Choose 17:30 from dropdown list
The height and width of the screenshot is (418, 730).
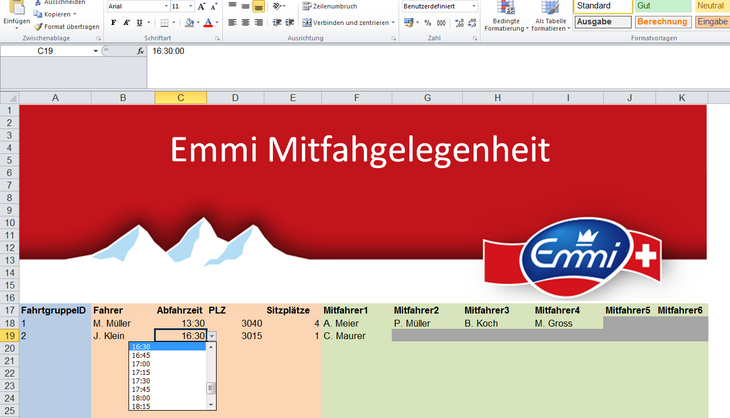[x=168, y=381]
